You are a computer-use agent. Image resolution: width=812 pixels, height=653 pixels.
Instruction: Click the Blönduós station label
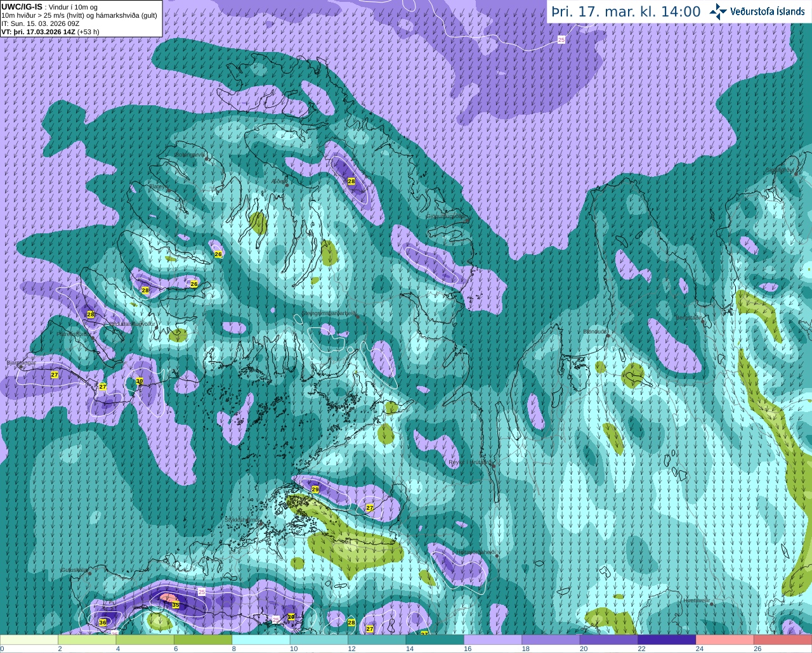pyautogui.click(x=595, y=332)
